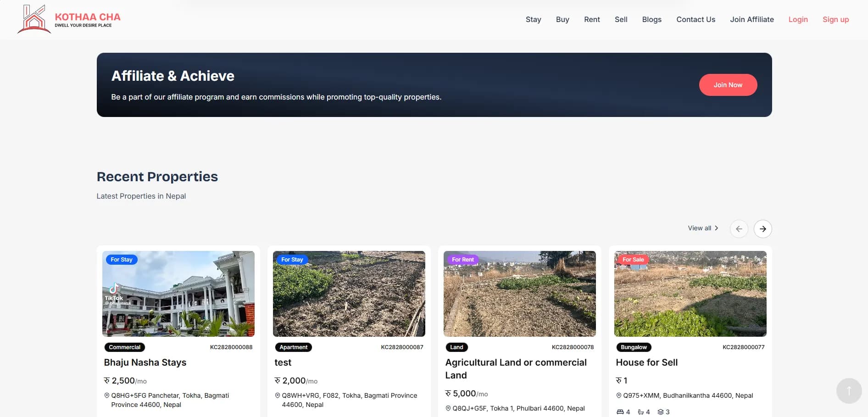Click the 'test' property title
This screenshot has width=868, height=417.
point(283,362)
